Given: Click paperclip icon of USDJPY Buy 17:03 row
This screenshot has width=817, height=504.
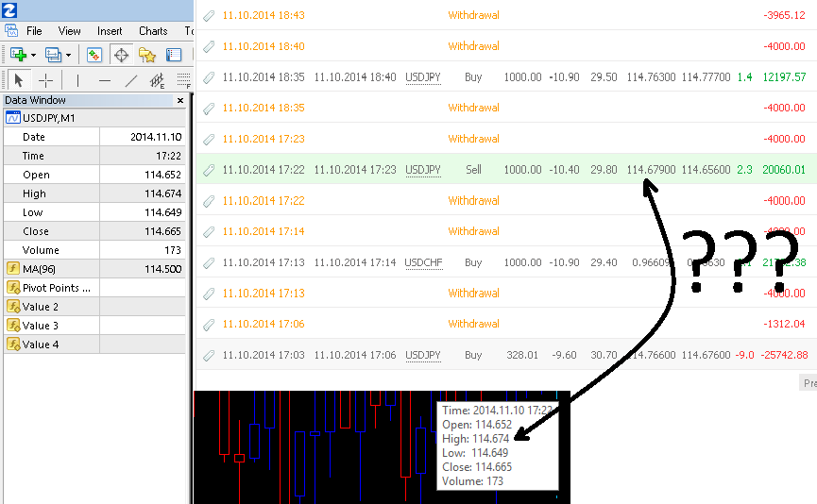Looking at the screenshot, I should pos(209,355).
